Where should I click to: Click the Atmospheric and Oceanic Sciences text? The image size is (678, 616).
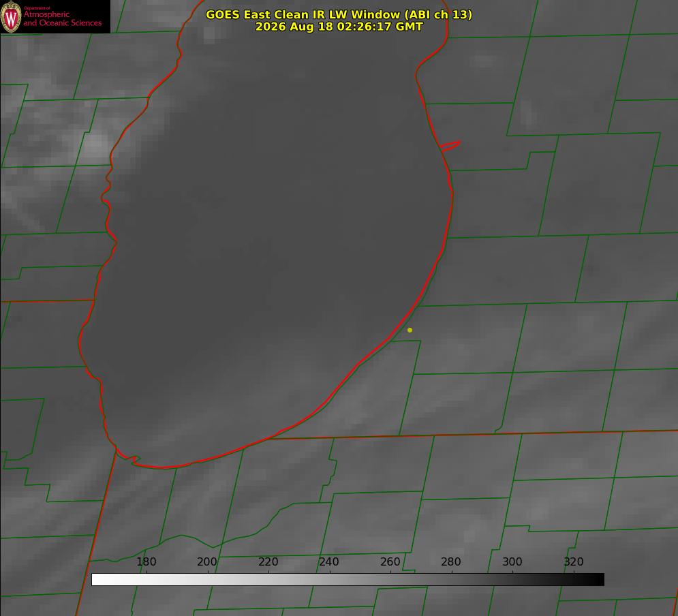click(63, 18)
